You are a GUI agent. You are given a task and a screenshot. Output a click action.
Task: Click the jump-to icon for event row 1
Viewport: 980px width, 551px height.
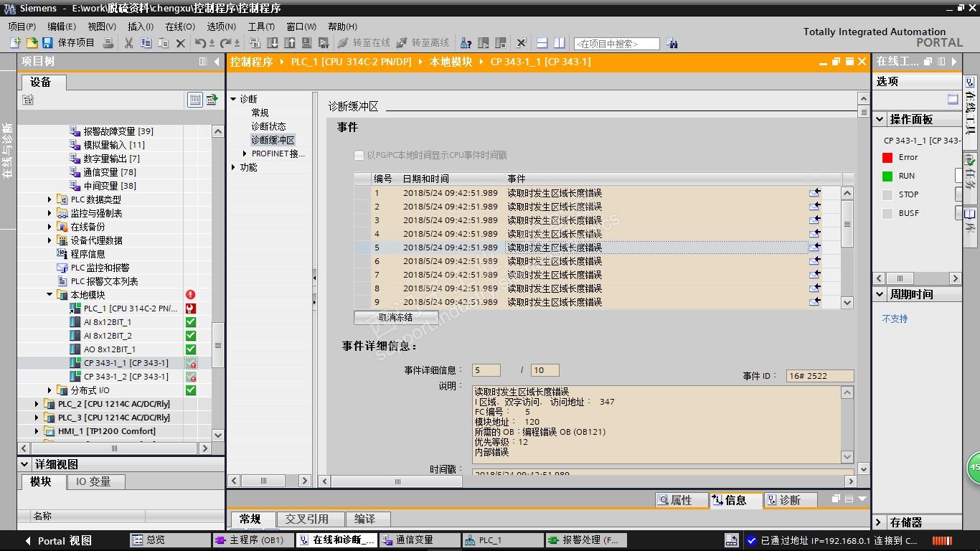click(815, 193)
